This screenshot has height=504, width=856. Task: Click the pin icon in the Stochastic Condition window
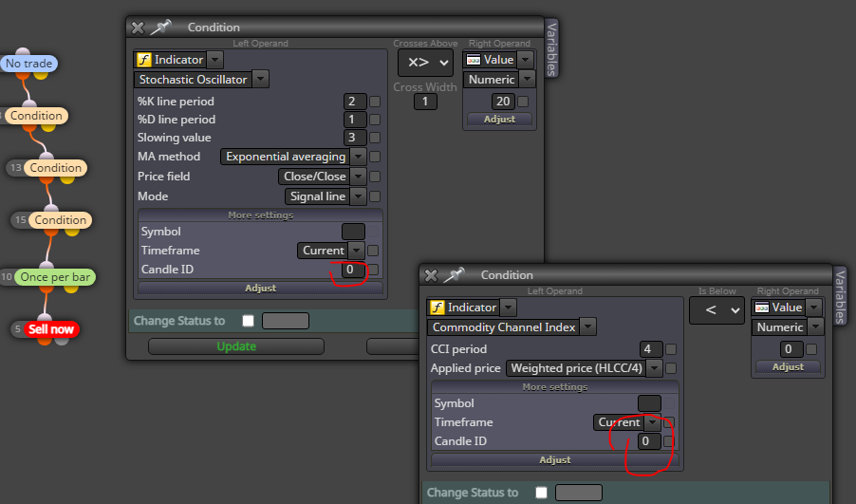tap(161, 27)
